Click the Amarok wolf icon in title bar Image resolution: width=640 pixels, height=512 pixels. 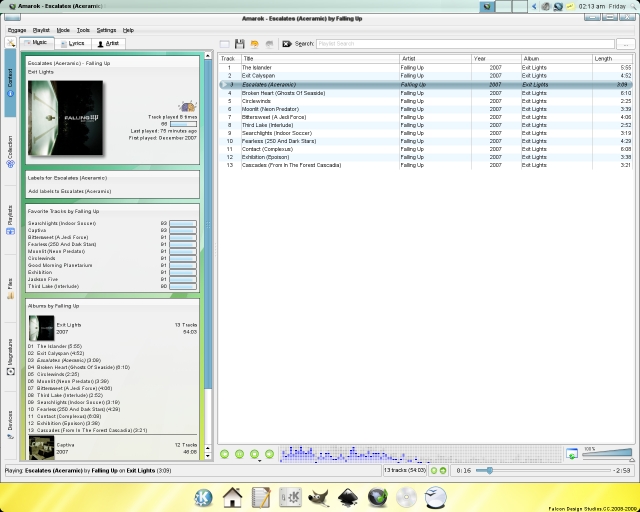12,6
